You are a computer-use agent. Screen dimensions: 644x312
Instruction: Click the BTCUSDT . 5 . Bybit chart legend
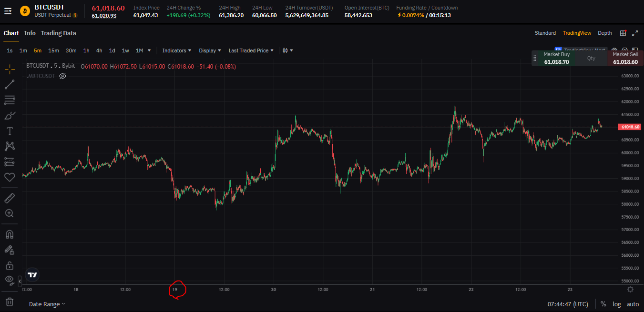point(51,66)
